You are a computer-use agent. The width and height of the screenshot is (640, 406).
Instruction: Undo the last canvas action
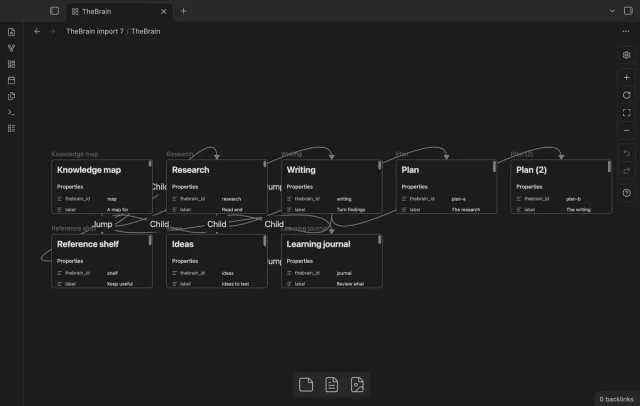click(x=627, y=153)
